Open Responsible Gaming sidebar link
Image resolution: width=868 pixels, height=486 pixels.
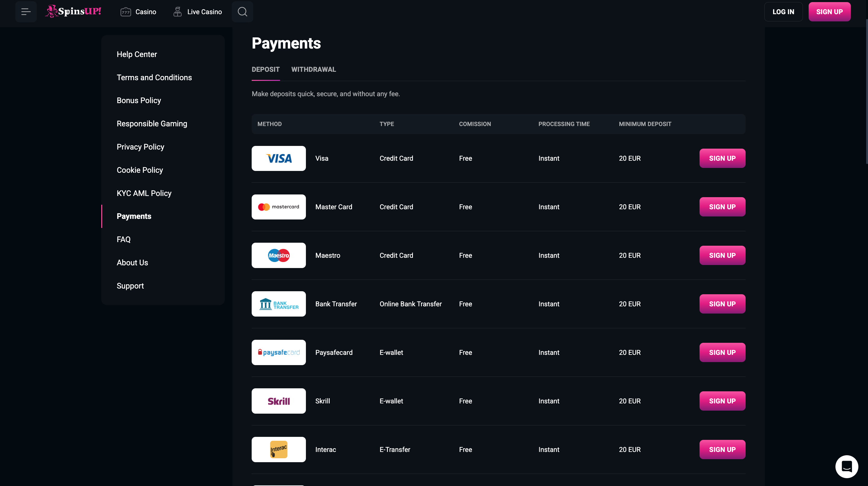tap(152, 124)
